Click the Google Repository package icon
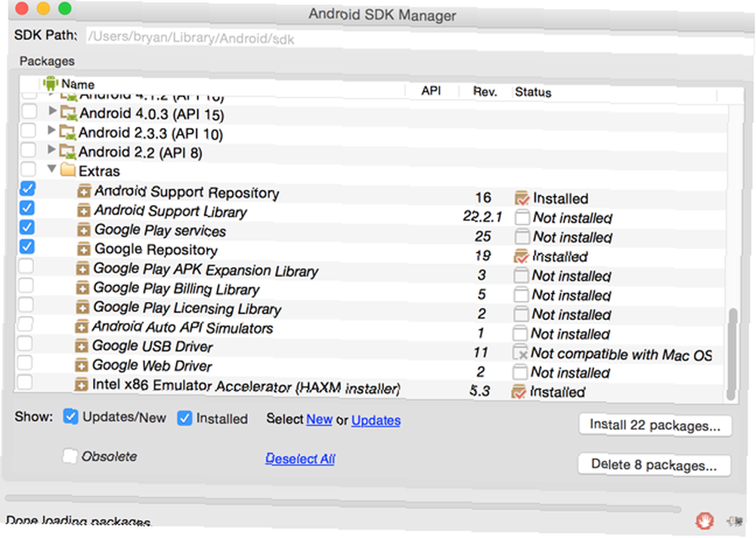 pos(84,249)
